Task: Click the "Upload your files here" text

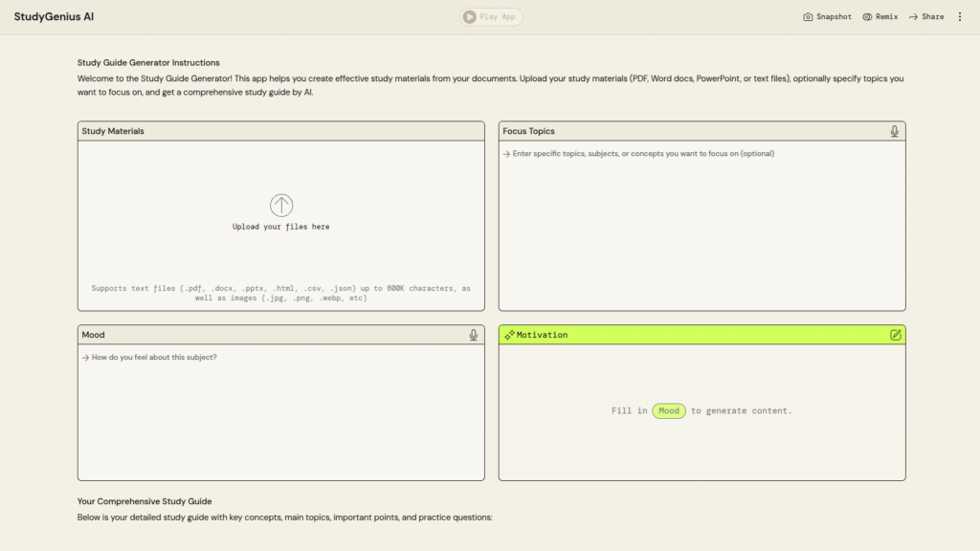Action: click(281, 227)
